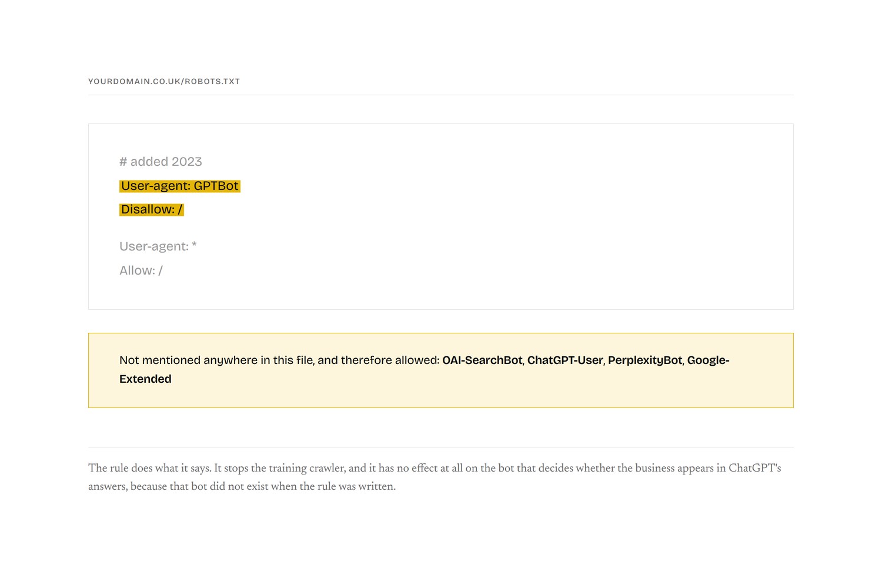Click the bold 'OAI-SearchBot' name
Viewport: 882px width, 588px height.
click(x=482, y=360)
